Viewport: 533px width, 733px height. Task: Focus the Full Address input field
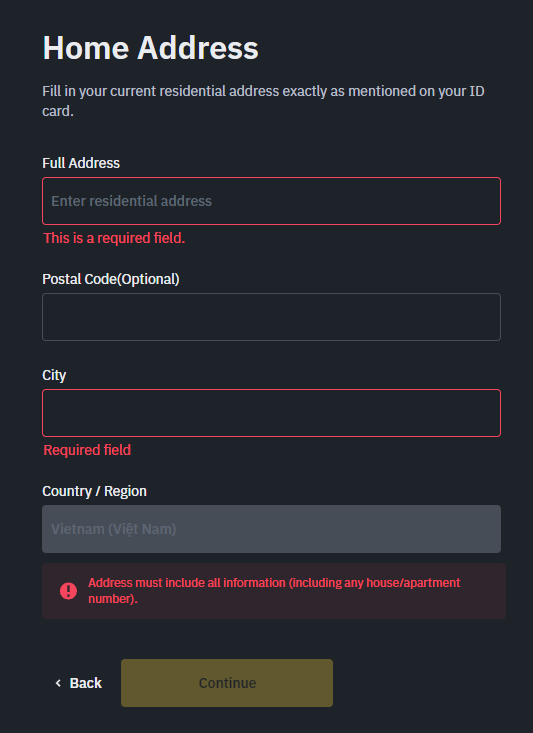(271, 201)
